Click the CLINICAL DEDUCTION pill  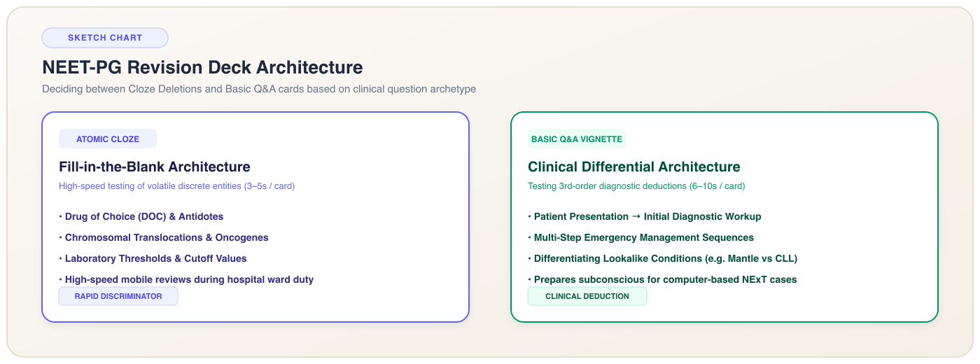tap(587, 296)
